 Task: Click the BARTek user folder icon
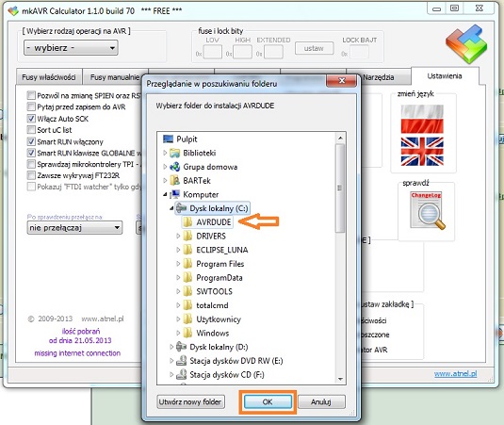[174, 180]
